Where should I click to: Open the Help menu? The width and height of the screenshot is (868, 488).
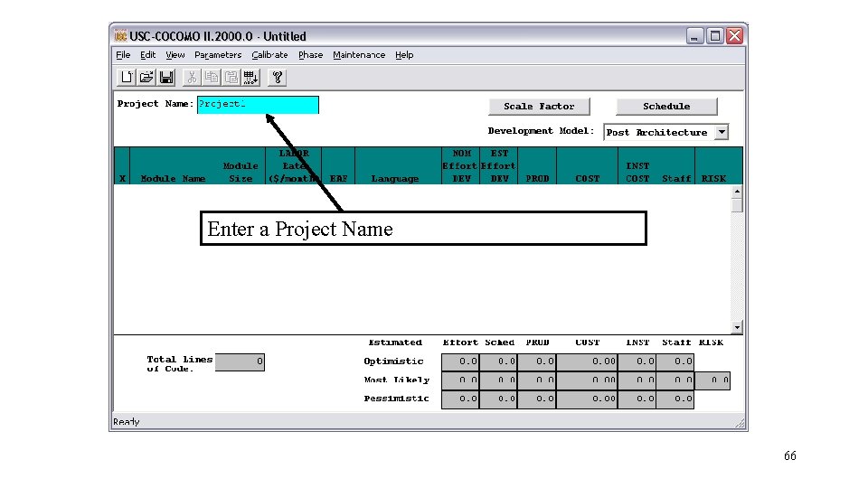[404, 55]
